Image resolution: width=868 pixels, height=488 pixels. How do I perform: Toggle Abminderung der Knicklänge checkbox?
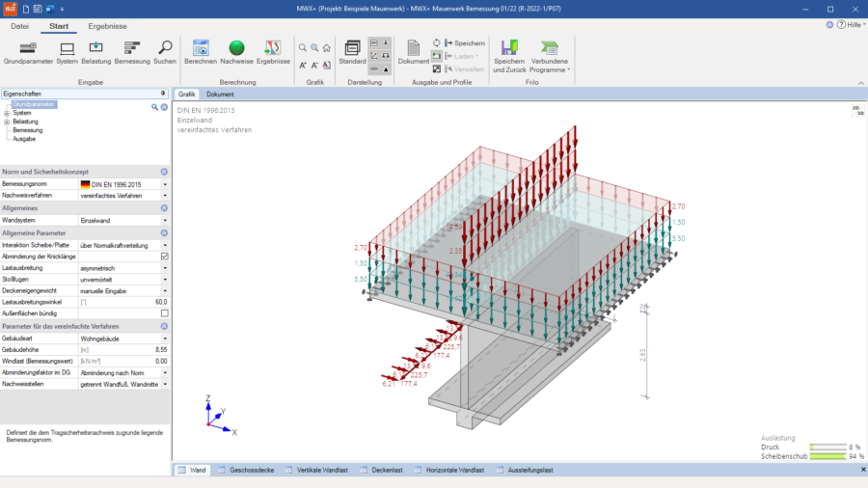point(164,257)
